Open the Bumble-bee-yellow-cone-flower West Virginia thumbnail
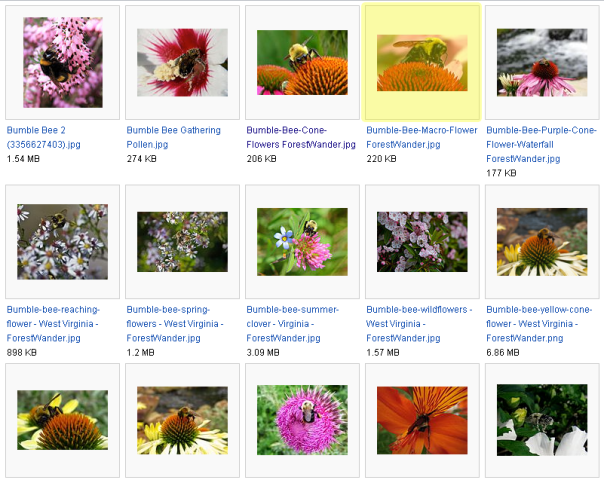The image size is (604, 483). (x=542, y=242)
